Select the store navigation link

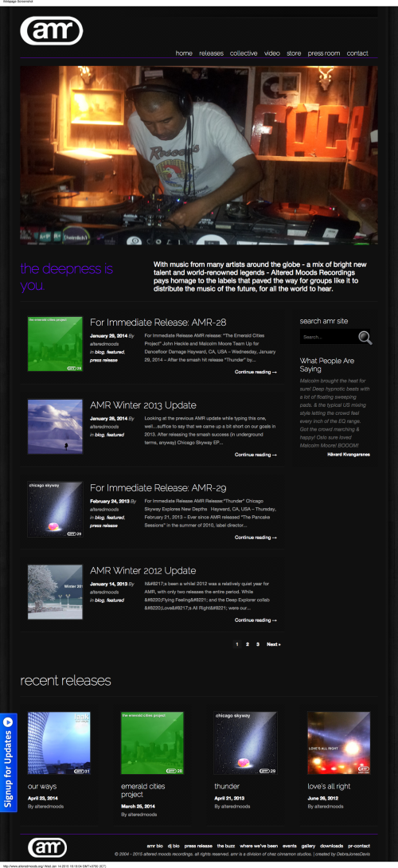tap(294, 53)
